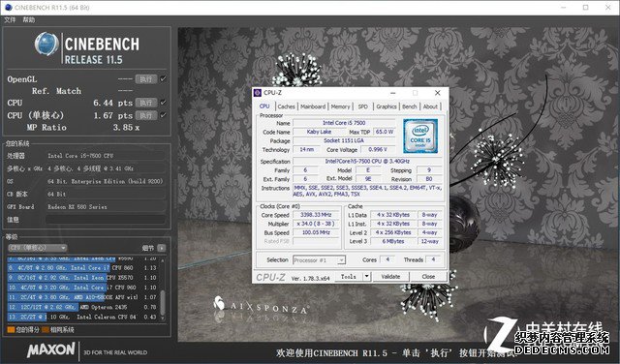Click the Validate button in CPU-Z
This screenshot has height=364, width=620.
390,277
